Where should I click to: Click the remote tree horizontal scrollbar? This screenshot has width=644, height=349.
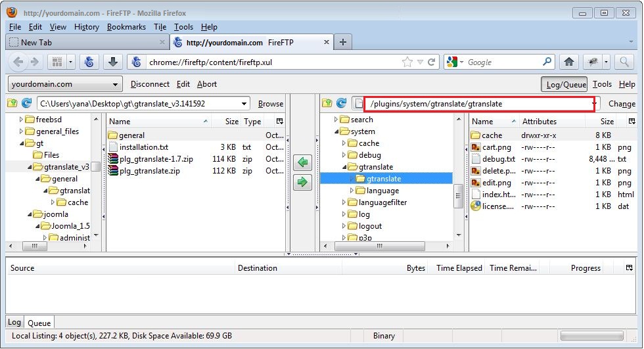380,246
